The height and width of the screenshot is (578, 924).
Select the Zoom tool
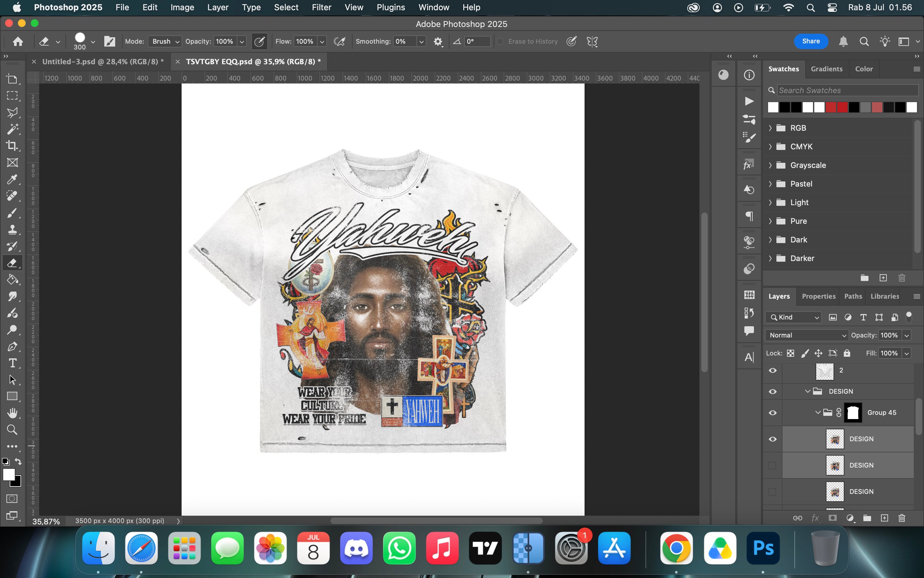[12, 430]
